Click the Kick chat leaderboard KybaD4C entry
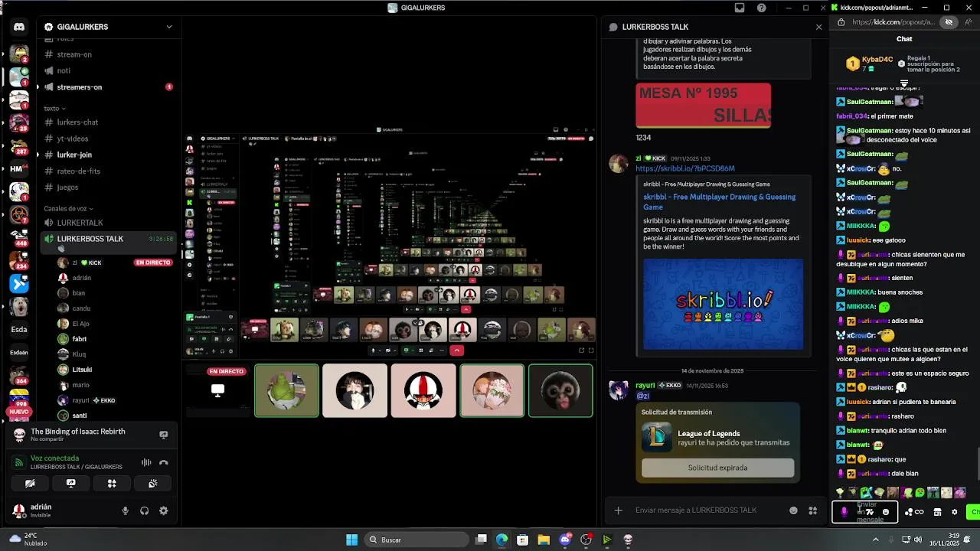The height and width of the screenshot is (551, 980). click(869, 64)
